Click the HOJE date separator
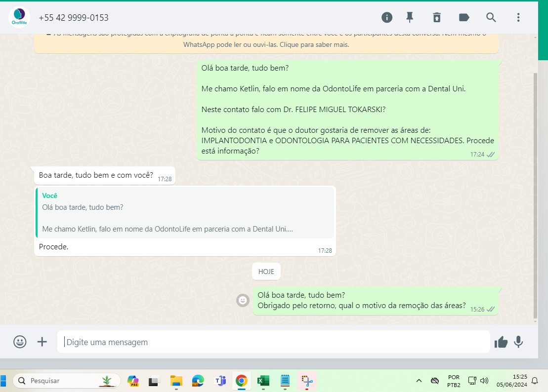 (x=266, y=272)
